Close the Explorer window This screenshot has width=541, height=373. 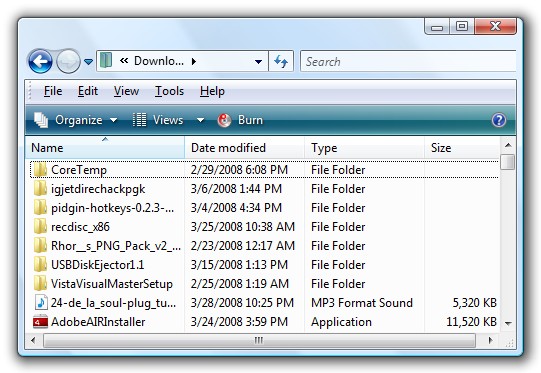[495, 27]
